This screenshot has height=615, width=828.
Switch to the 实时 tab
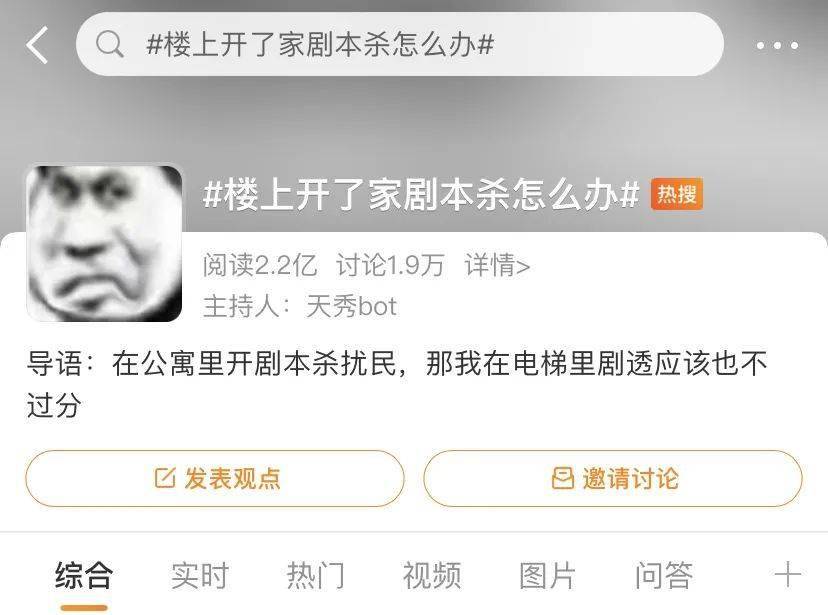(200, 575)
